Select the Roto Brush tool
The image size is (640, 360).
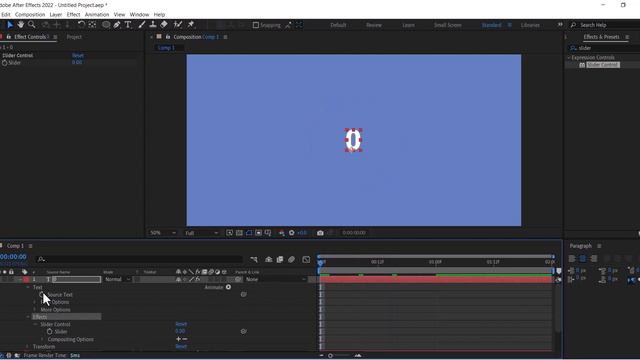tap(178, 25)
